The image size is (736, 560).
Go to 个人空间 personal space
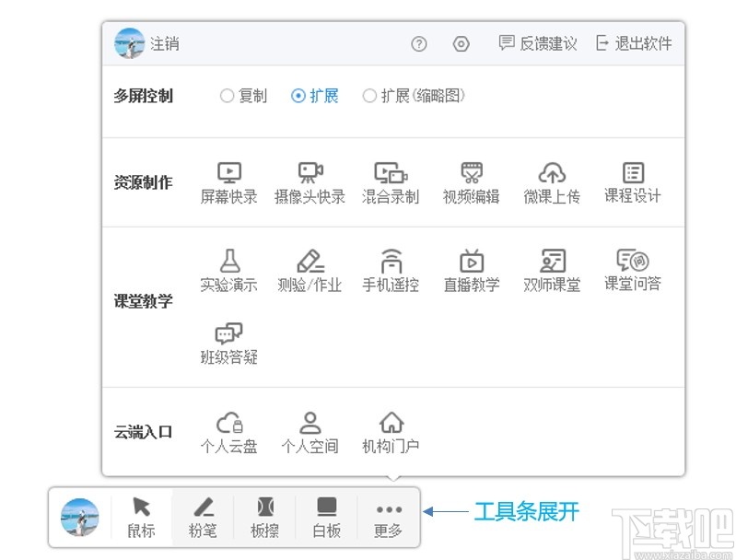tap(310, 433)
